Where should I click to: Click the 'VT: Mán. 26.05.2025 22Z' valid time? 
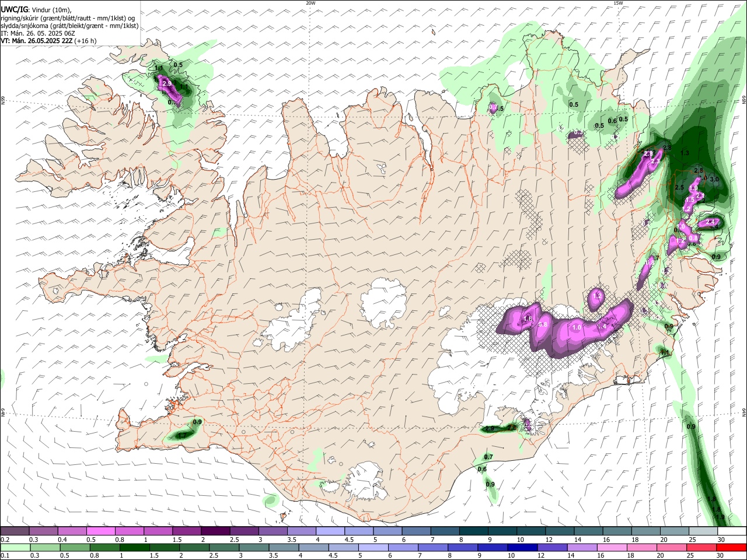pos(37,41)
